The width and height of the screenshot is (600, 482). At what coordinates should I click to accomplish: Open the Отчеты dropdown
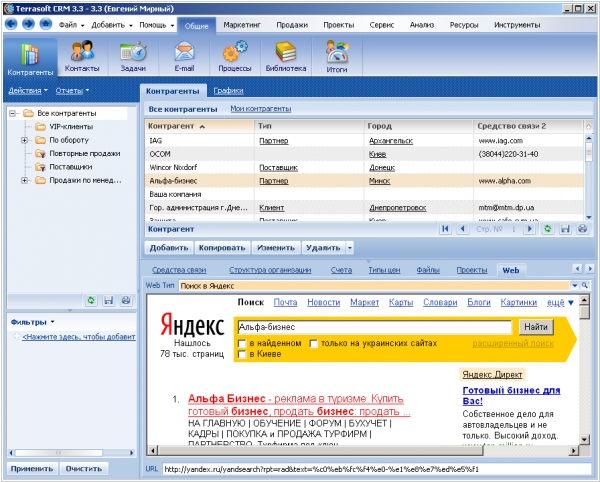point(72,91)
